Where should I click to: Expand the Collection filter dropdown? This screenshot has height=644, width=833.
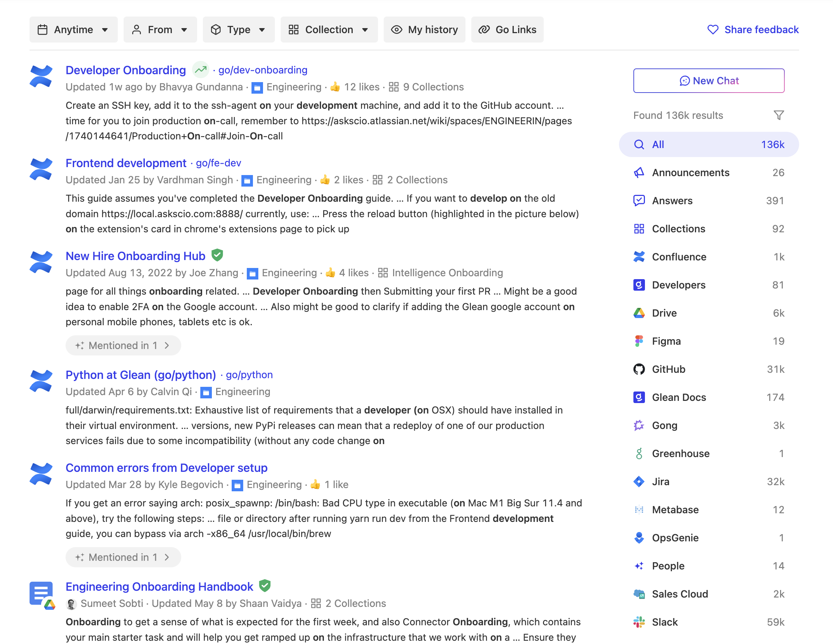point(329,30)
